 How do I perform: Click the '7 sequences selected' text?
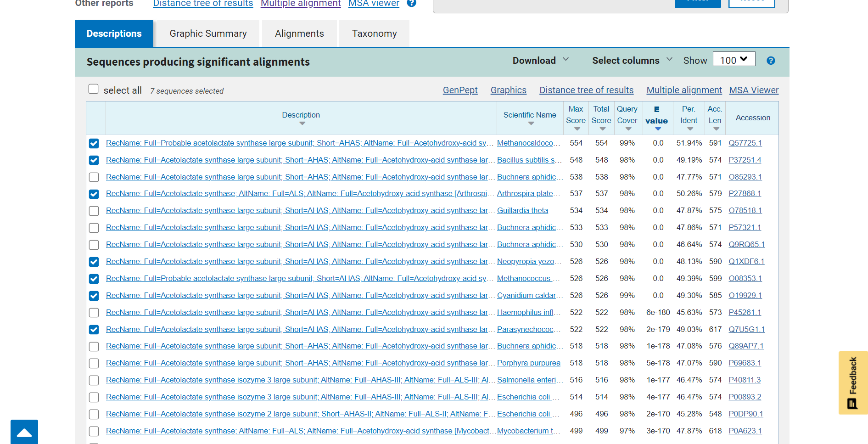(x=187, y=91)
